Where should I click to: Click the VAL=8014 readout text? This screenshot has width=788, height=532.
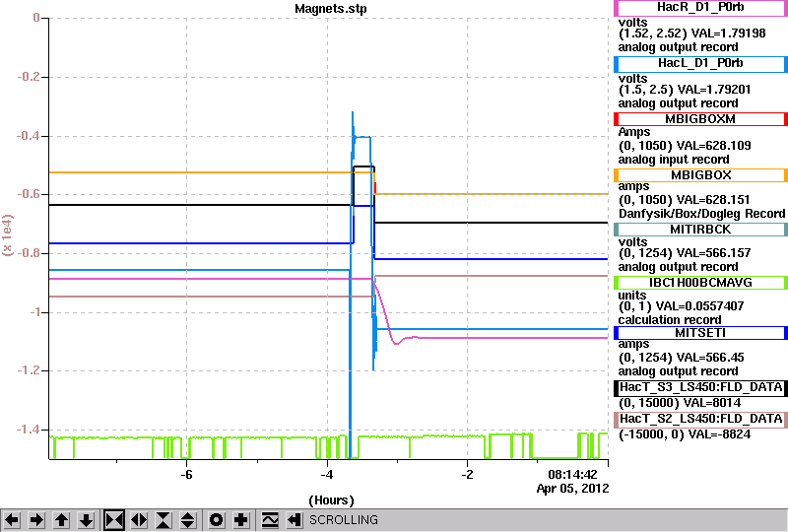(x=712, y=403)
